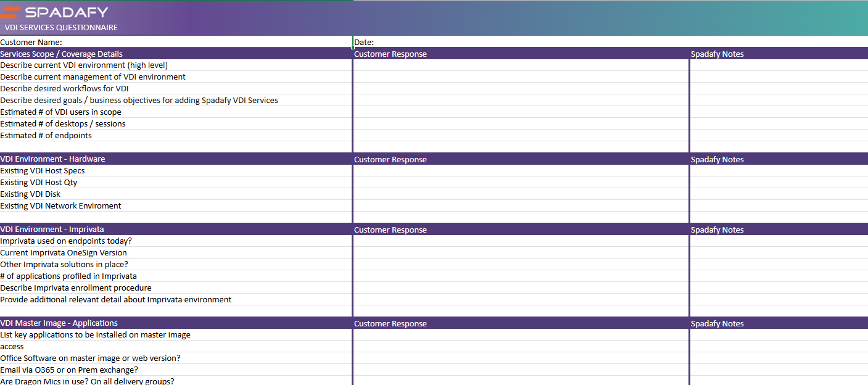The height and width of the screenshot is (385, 868).
Task: Click Customer Response header in Hardware section
Action: [x=521, y=159]
